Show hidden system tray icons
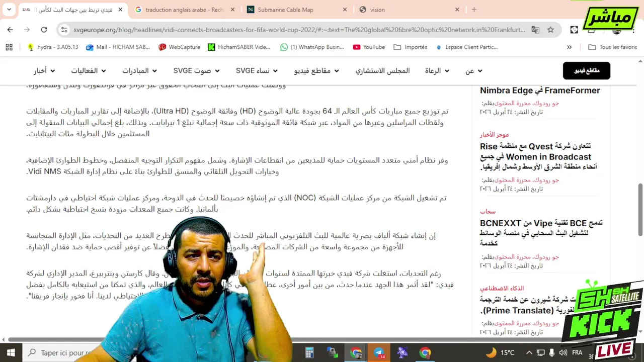Viewport: 644px width, 362px height. (529, 352)
